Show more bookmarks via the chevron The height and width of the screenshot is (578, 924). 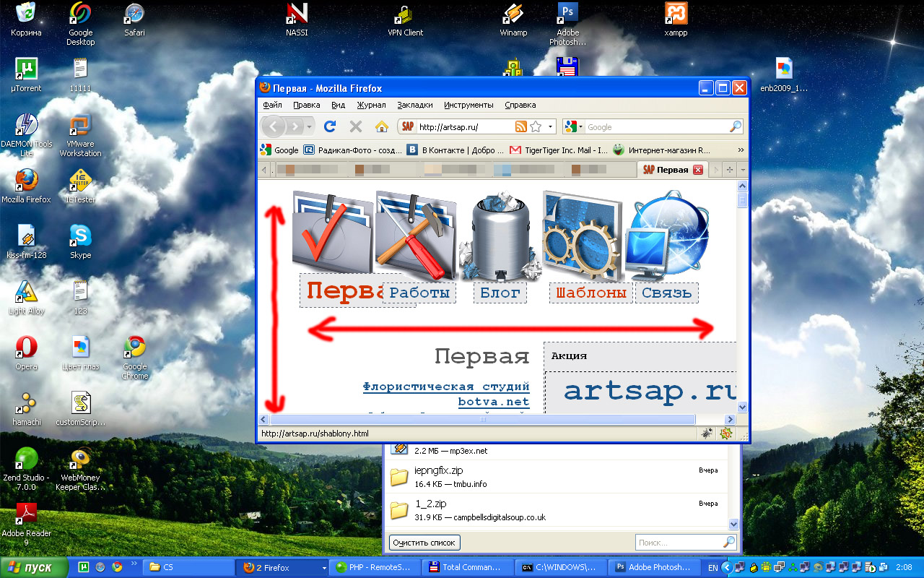point(741,150)
